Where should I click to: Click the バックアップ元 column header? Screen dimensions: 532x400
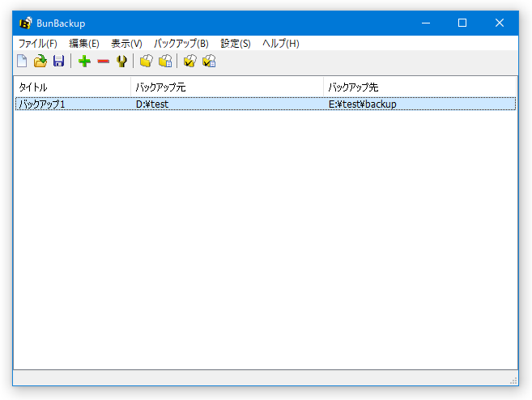tap(227, 87)
